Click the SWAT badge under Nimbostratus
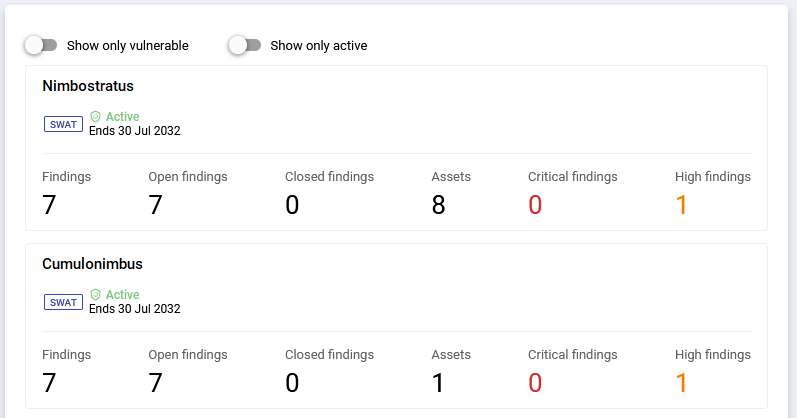The height and width of the screenshot is (418, 797). pyautogui.click(x=63, y=124)
